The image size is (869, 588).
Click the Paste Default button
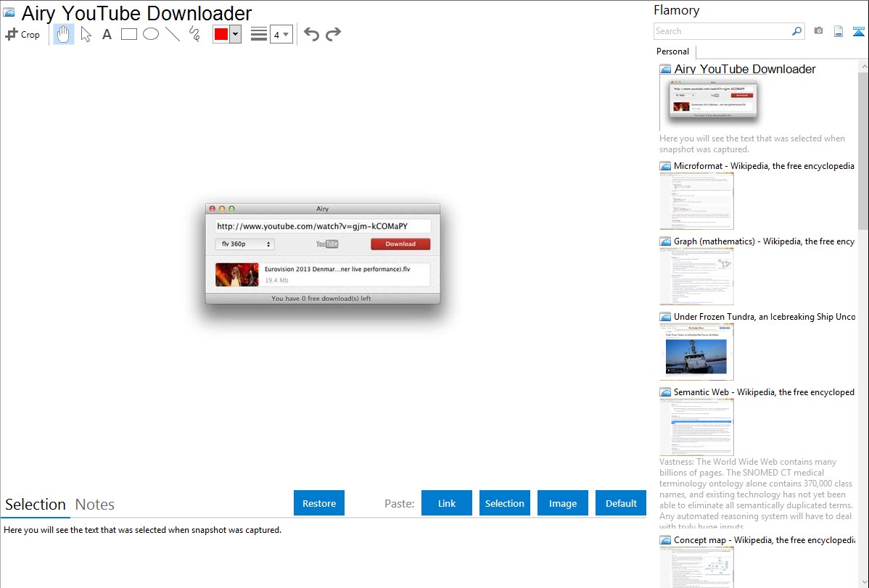coord(621,503)
